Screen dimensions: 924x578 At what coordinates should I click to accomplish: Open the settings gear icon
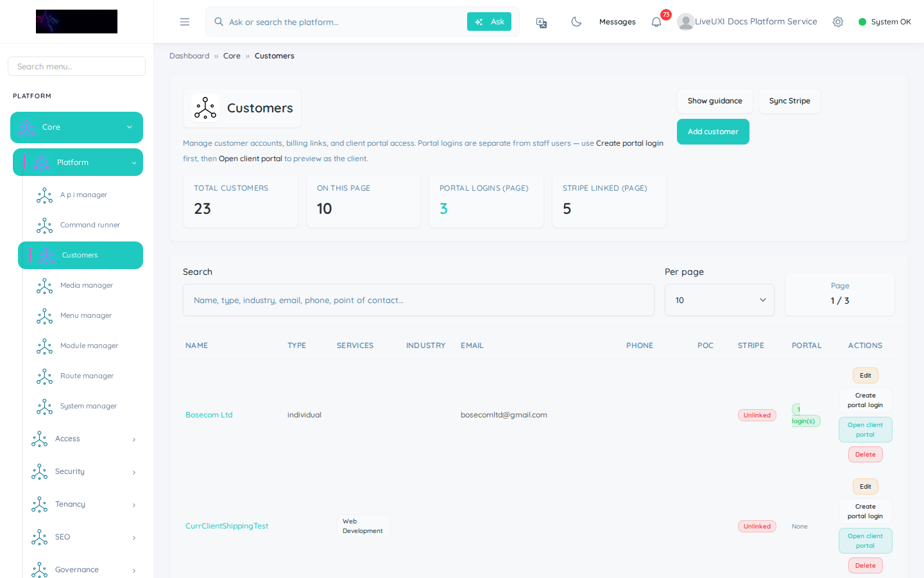838,22
